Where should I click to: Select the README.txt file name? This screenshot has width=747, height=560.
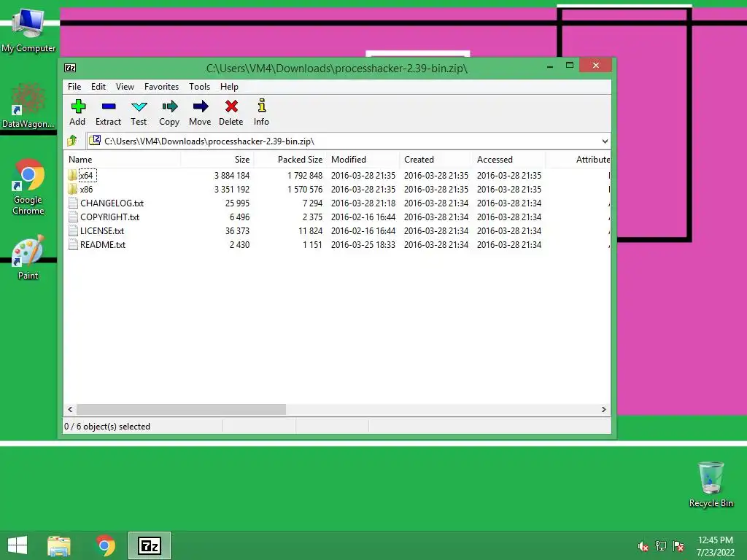tap(103, 244)
